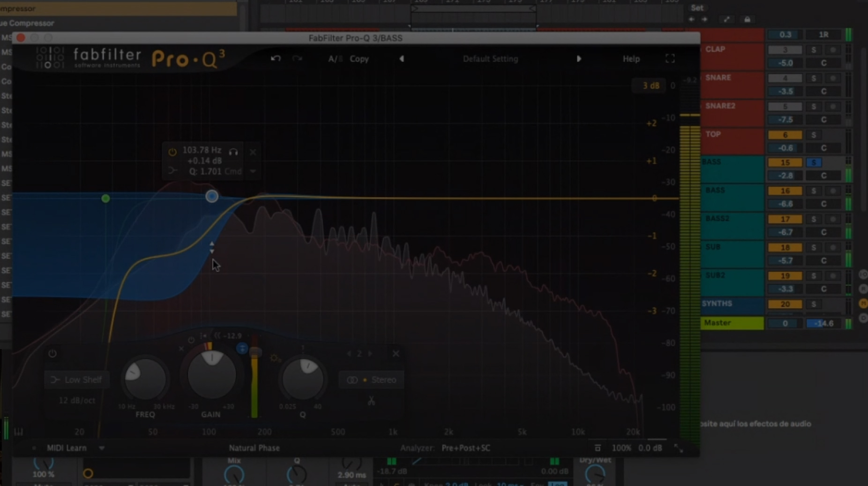Click the Q knob
This screenshot has height=486, width=868.
303,379
